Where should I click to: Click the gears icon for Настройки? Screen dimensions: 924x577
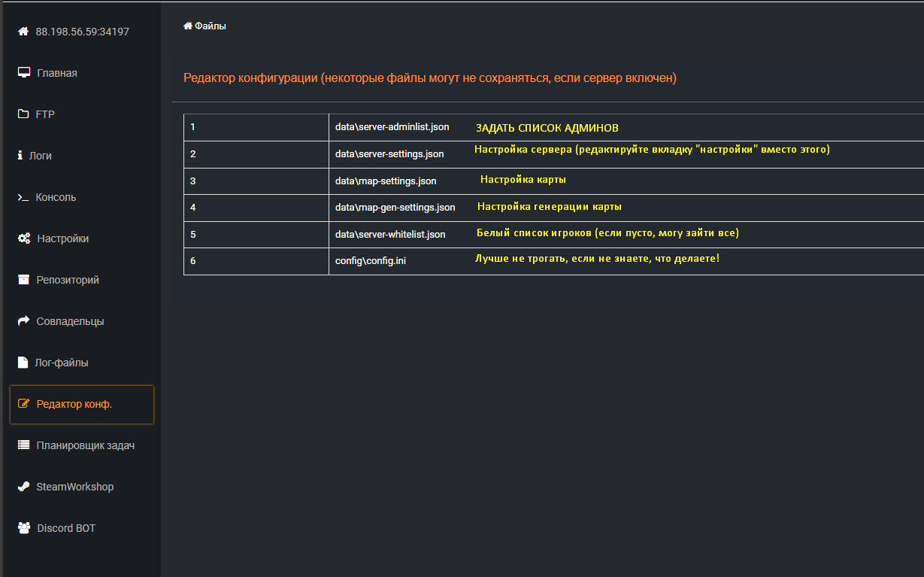pyautogui.click(x=23, y=238)
